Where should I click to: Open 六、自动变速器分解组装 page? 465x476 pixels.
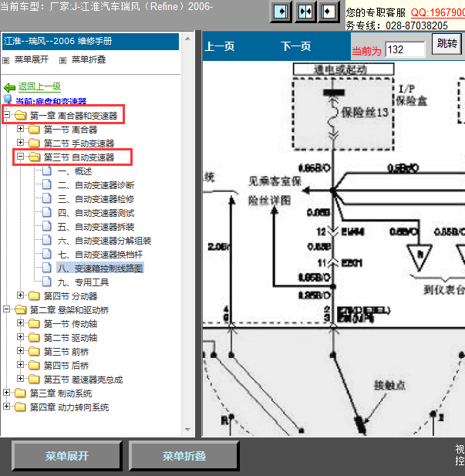click(104, 241)
